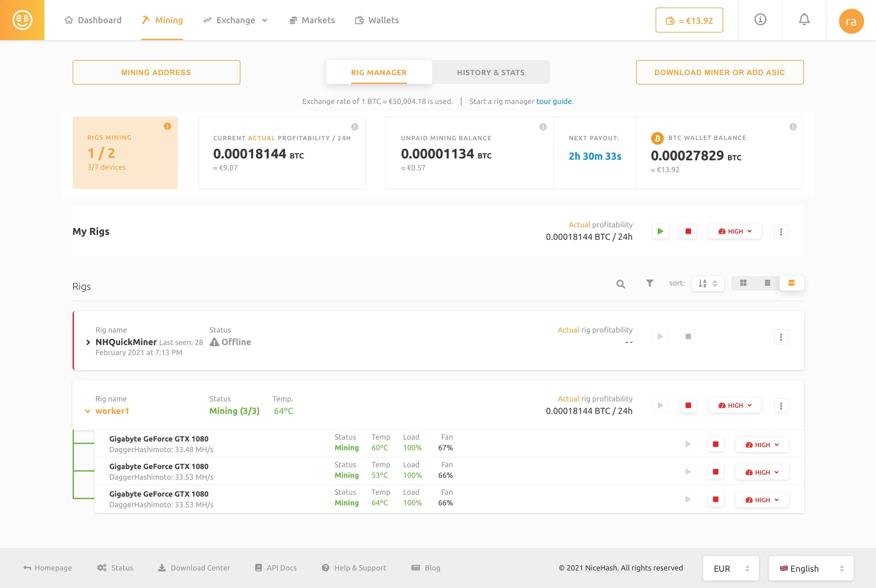Viewport: 876px width, 588px height.
Task: Open the info icon on Unpaid Mining Balance card
Action: coord(544,126)
